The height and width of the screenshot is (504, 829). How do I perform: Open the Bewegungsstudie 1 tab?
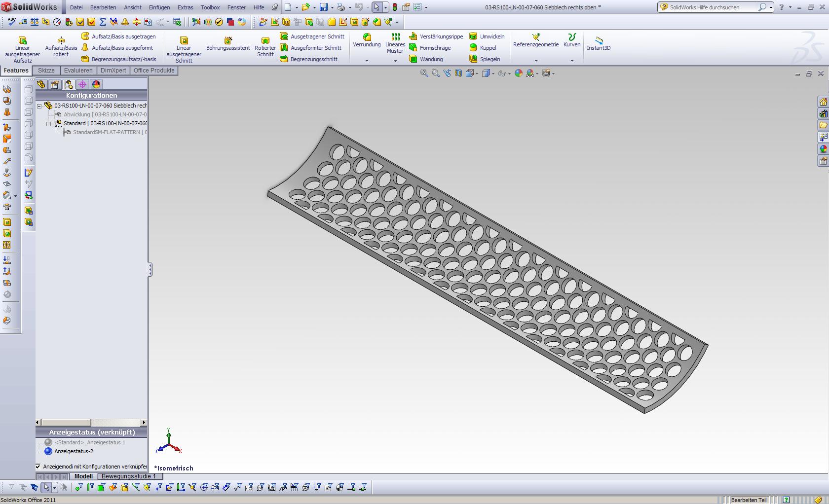(x=128, y=476)
